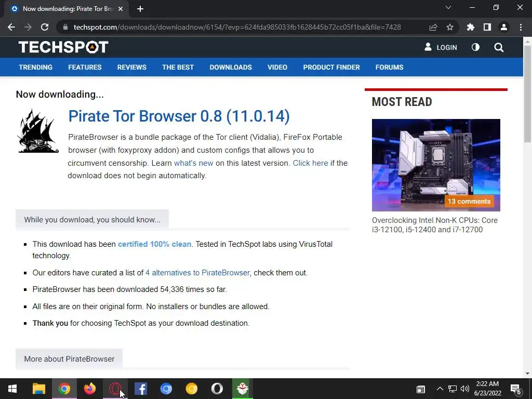The image size is (532, 399).
Task: Open Overclocking Intel Non-K CPUs article
Action: [x=435, y=225]
